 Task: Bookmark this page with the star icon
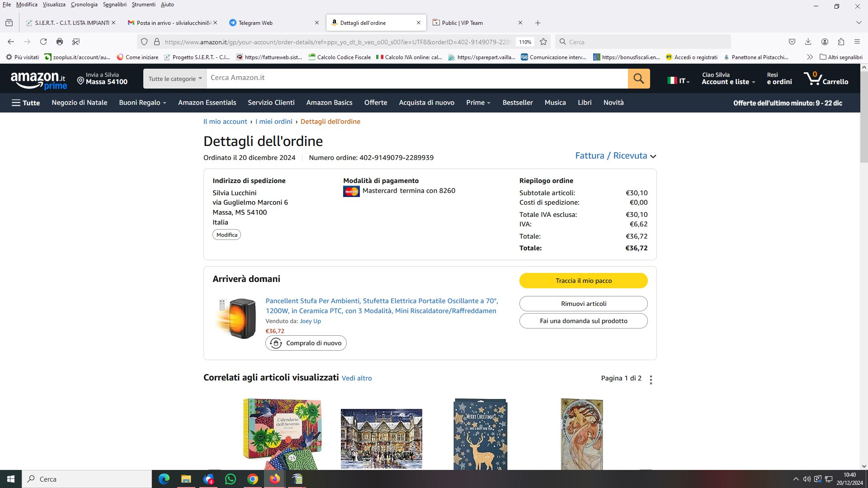click(543, 42)
